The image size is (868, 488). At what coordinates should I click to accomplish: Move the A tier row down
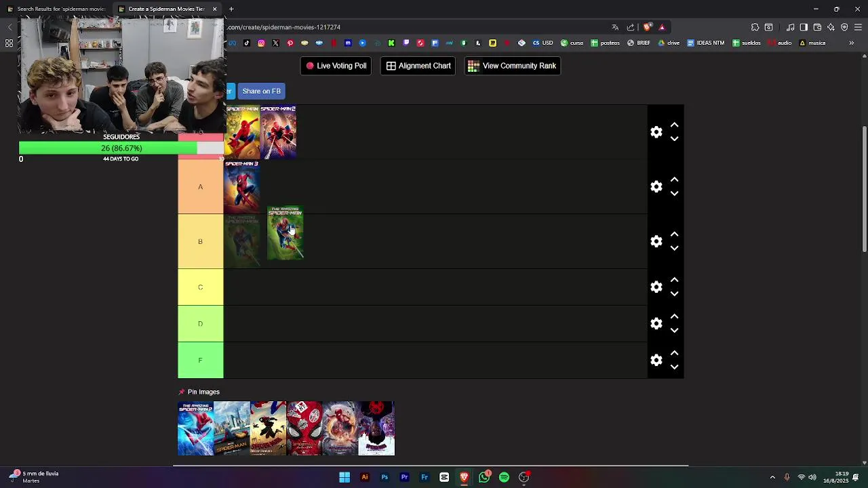point(674,193)
